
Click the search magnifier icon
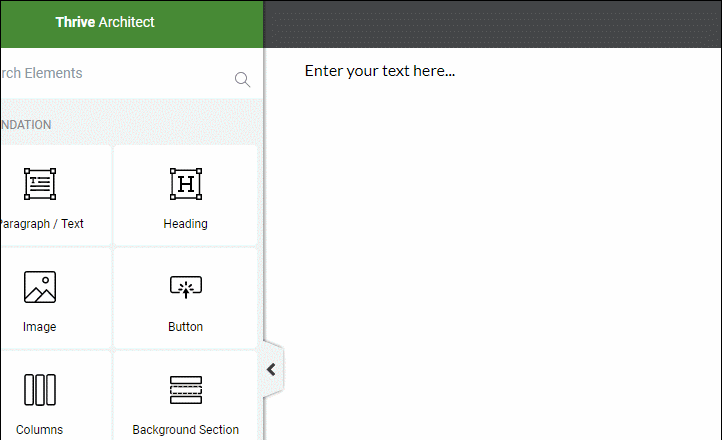point(242,79)
